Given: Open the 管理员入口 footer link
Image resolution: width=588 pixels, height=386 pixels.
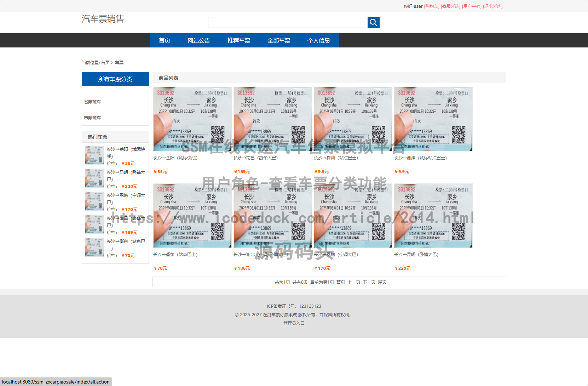Looking at the screenshot, I should click(294, 323).
